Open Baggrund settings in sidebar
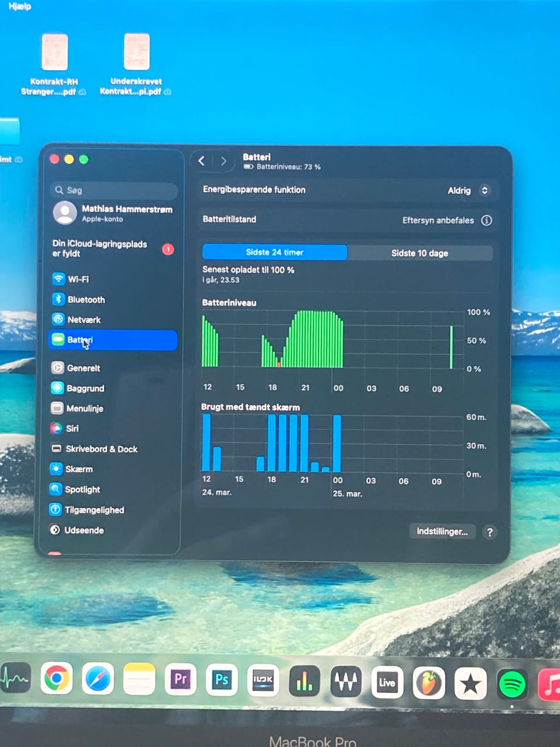560x747 pixels. click(114, 388)
